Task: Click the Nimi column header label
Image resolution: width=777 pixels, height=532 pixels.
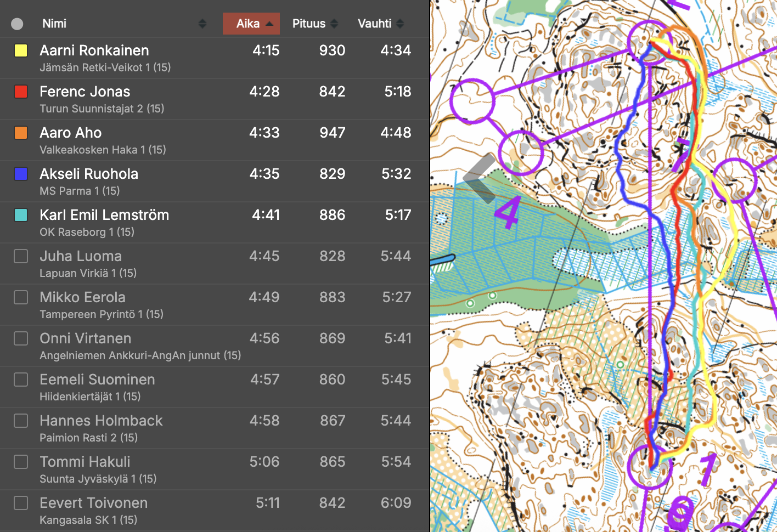Action: 54,24
